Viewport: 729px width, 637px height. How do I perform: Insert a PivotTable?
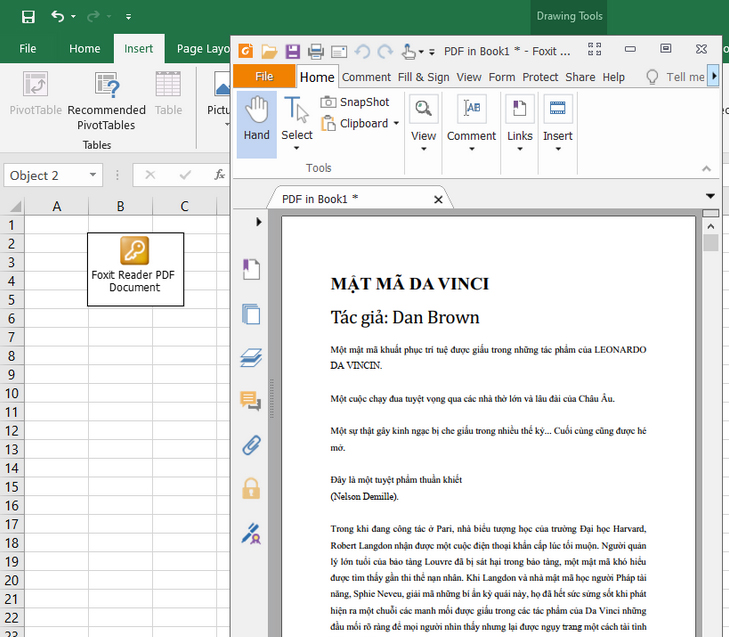click(36, 93)
